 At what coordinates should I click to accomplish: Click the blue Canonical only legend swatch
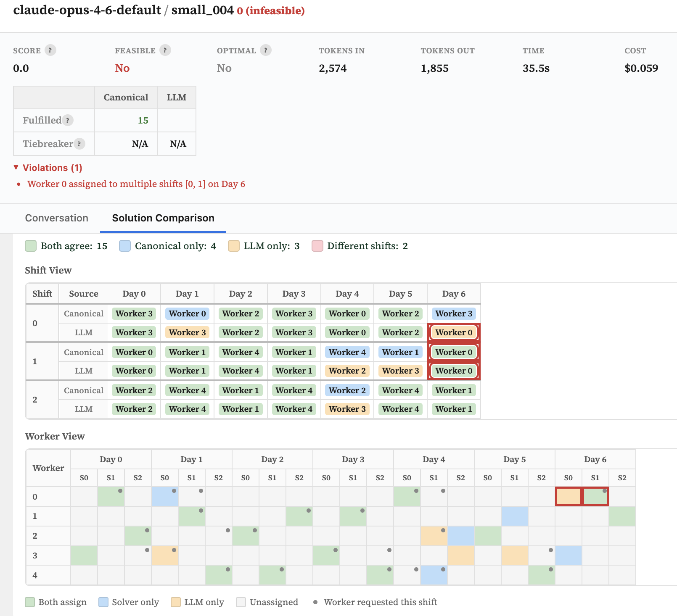[x=125, y=246]
